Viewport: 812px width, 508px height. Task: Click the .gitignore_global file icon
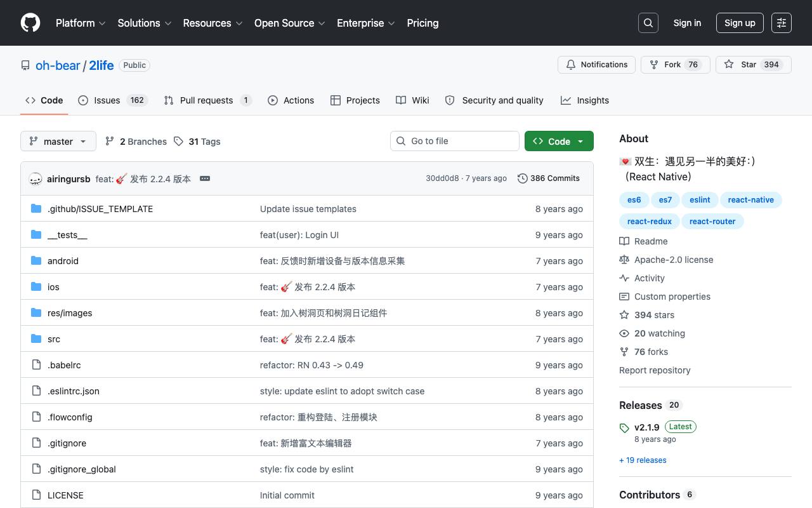[36, 469]
